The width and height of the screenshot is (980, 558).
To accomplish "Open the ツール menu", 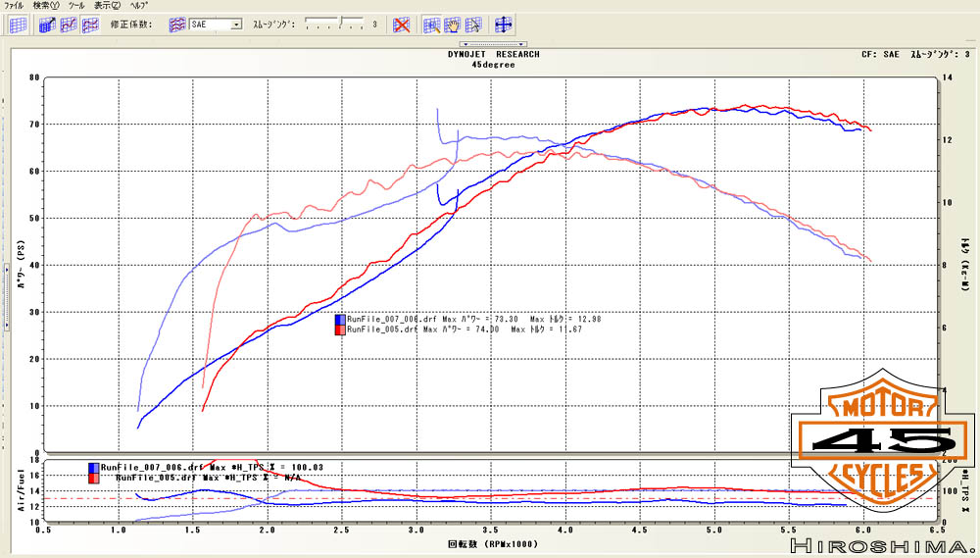I will pyautogui.click(x=75, y=5).
